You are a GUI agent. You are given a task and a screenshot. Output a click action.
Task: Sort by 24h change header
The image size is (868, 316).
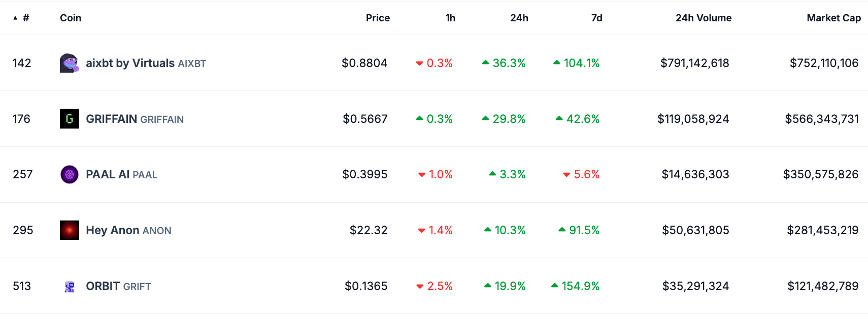coord(519,18)
